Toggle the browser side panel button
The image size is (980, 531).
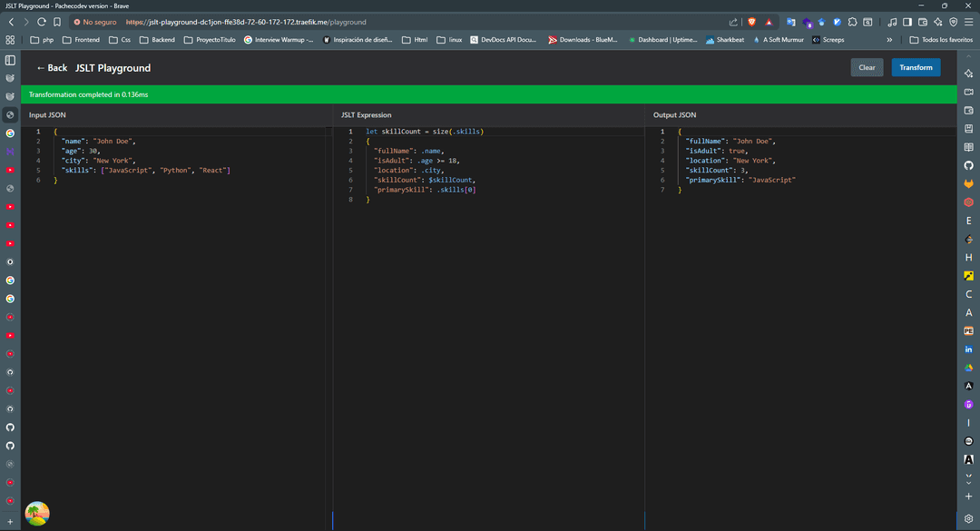(907, 22)
